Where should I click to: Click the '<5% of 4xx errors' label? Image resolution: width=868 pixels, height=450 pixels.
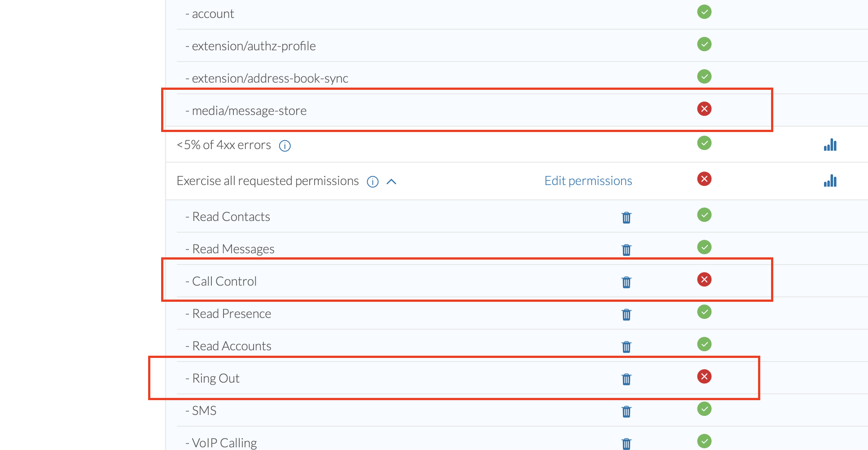[x=224, y=145]
